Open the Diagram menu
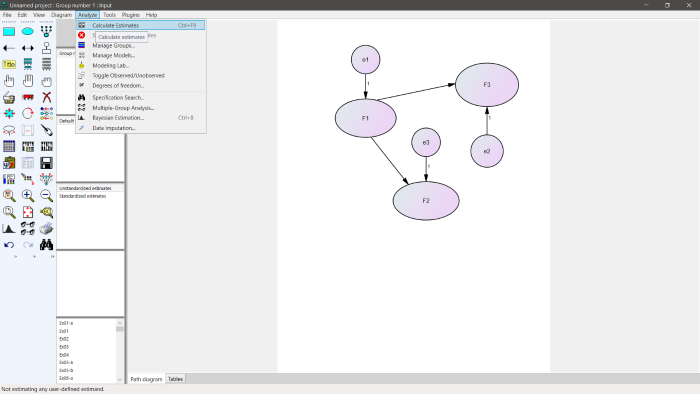This screenshot has height=394, width=700. pos(61,15)
